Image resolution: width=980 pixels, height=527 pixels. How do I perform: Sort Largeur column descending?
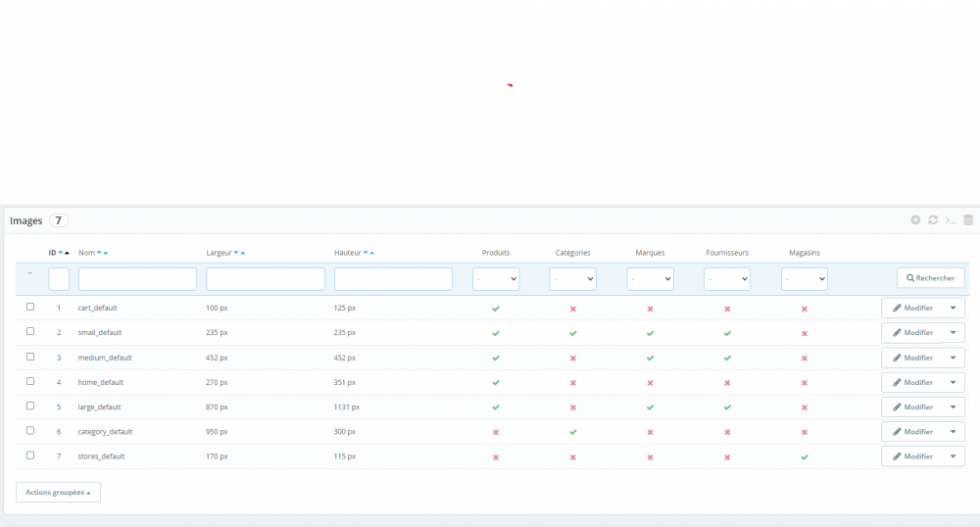236,253
